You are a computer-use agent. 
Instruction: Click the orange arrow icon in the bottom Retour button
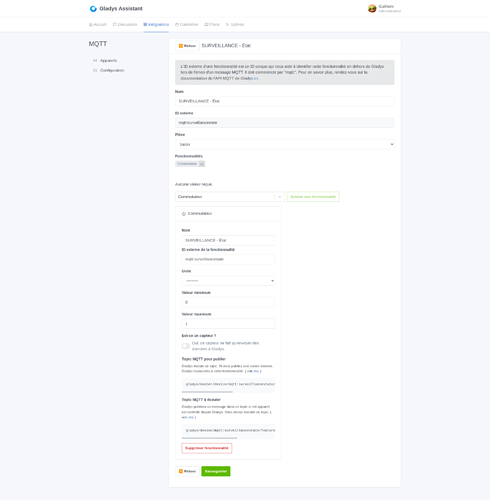click(x=181, y=471)
